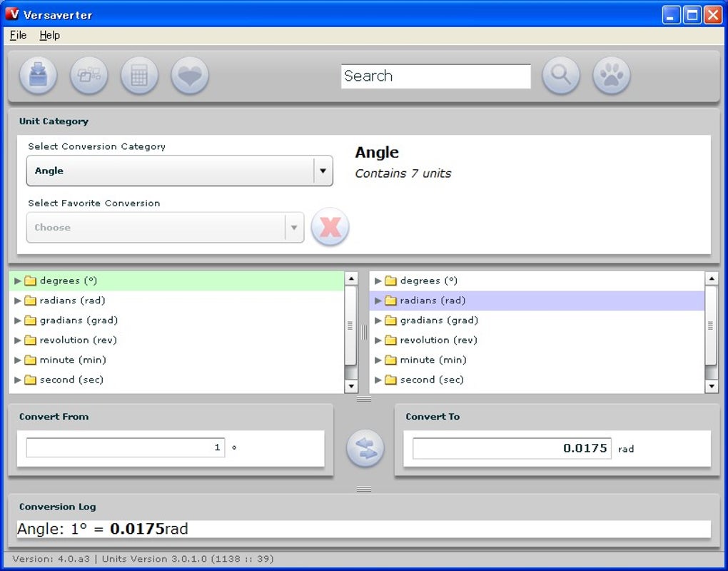The image size is (728, 571).
Task: Expand minute arrow in left unit list
Action: [x=17, y=360]
